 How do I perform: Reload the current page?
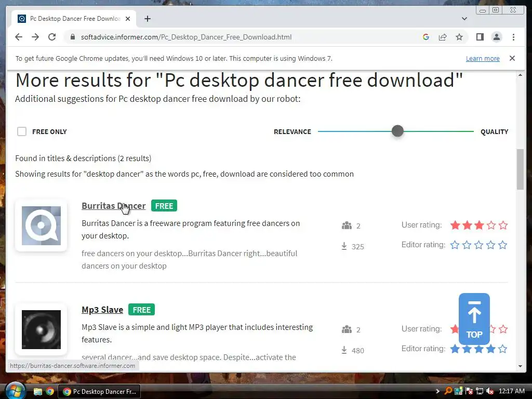click(x=52, y=37)
